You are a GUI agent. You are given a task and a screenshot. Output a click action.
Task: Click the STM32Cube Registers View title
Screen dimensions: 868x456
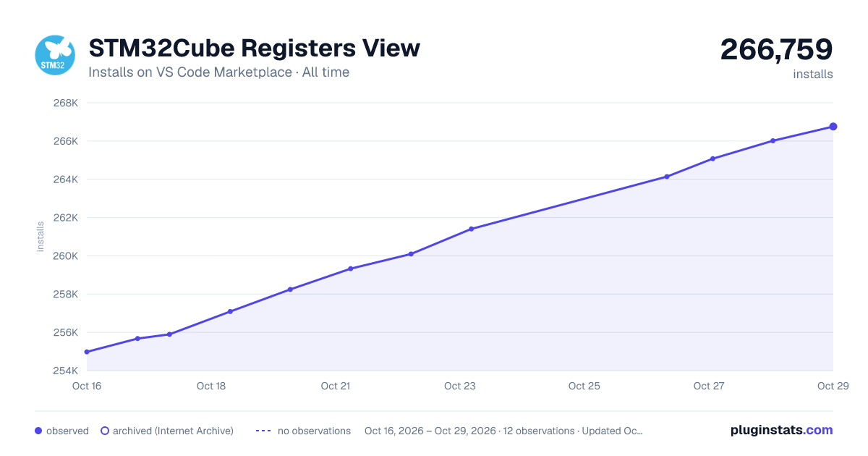254,48
